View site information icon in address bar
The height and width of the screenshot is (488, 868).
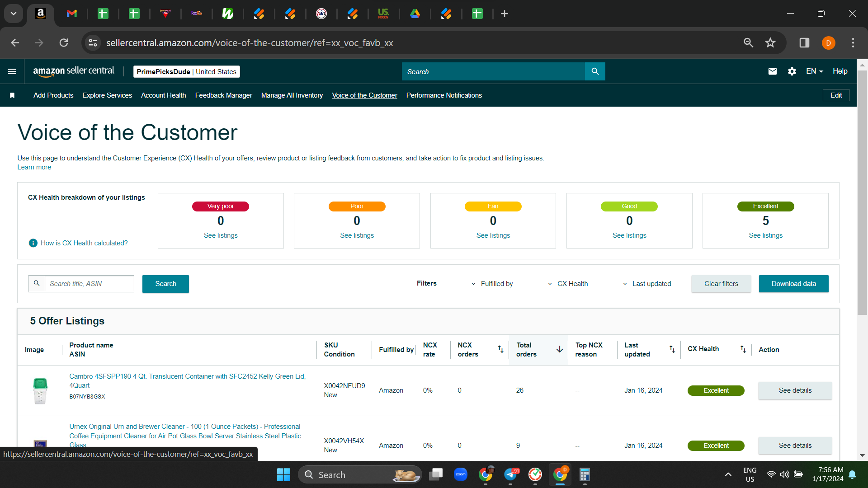(x=93, y=43)
